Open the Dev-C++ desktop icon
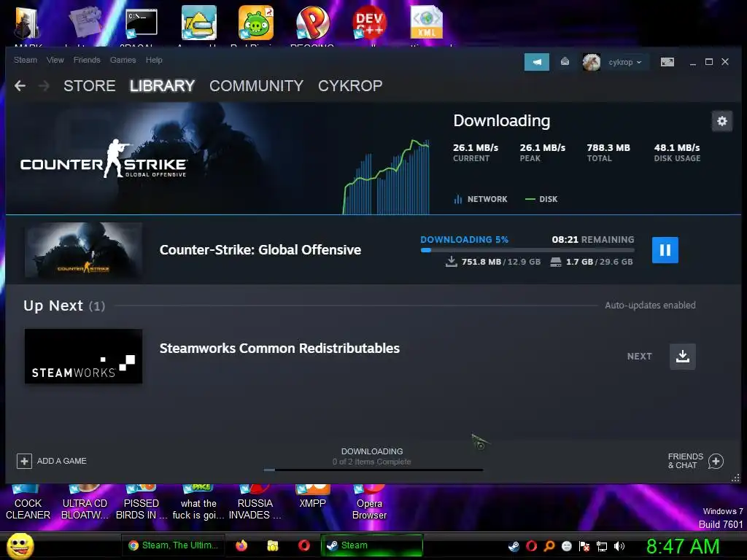Image resolution: width=747 pixels, height=560 pixels. [x=369, y=23]
